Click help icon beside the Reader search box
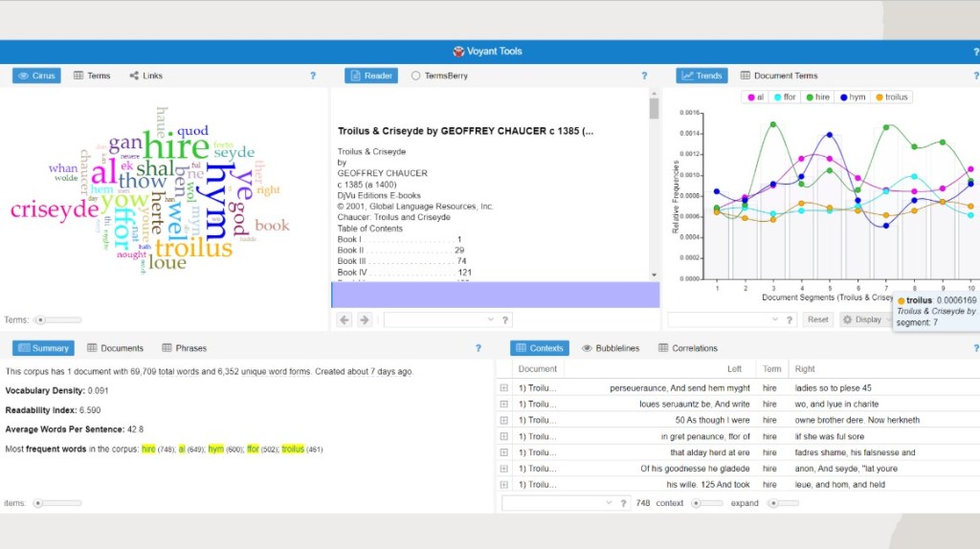 pos(505,319)
